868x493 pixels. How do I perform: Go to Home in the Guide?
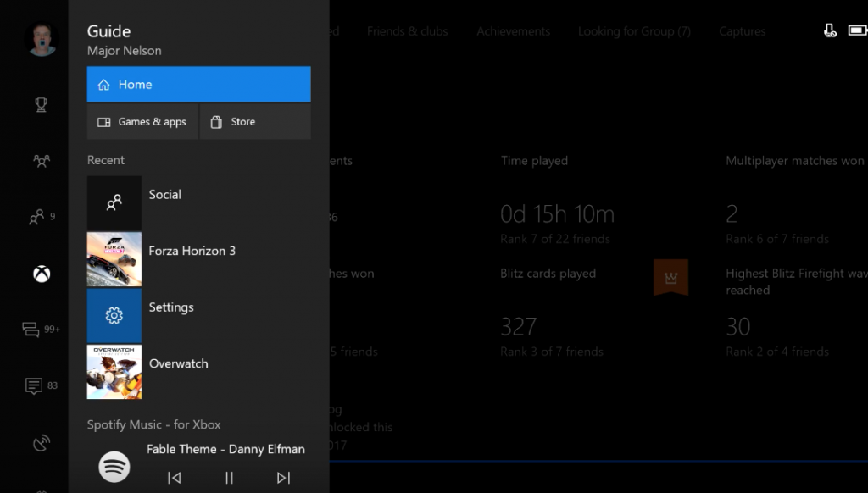pyautogui.click(x=198, y=84)
